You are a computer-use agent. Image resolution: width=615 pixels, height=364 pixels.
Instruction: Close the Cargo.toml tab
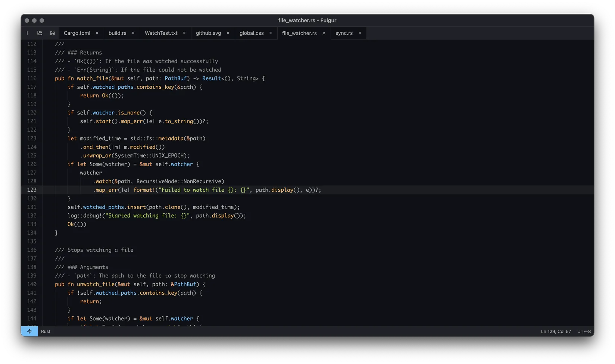click(97, 33)
